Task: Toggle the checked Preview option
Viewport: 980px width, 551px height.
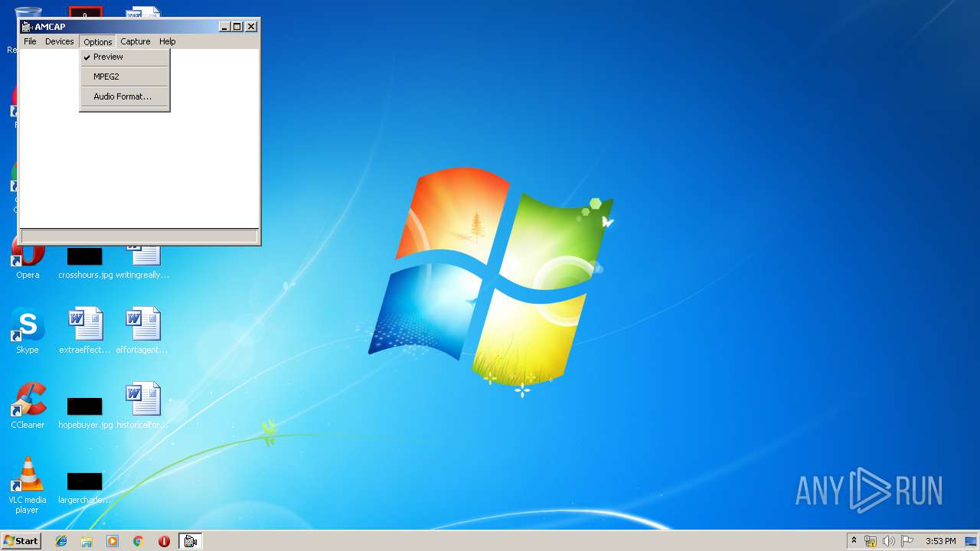Action: coord(124,57)
